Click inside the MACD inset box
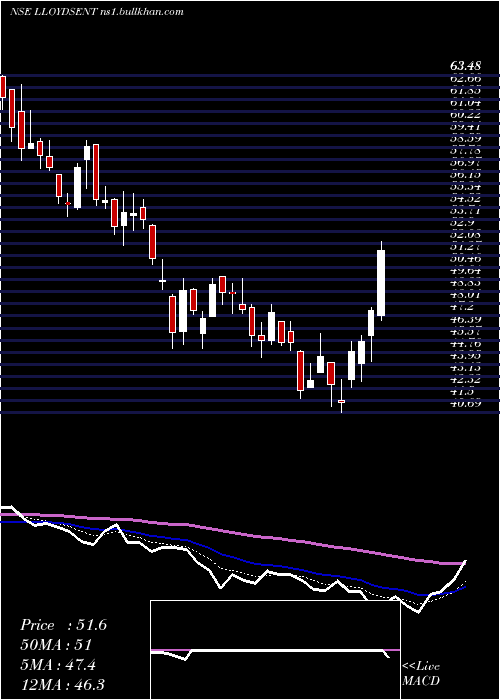Viewport: 500px width, 700px height. (275, 650)
